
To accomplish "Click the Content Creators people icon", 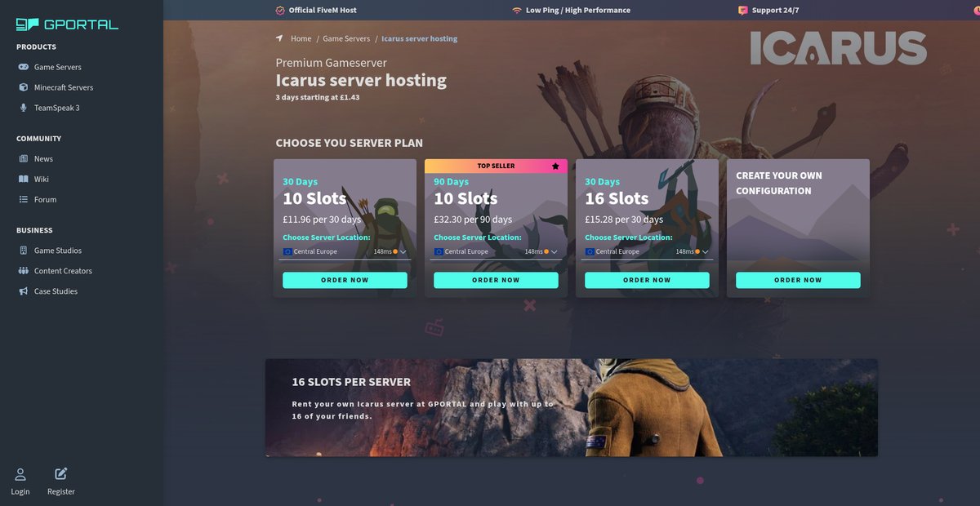I will (x=24, y=271).
